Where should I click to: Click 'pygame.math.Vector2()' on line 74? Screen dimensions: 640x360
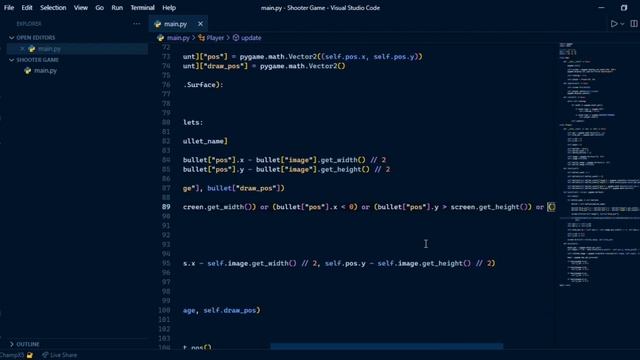[302, 66]
